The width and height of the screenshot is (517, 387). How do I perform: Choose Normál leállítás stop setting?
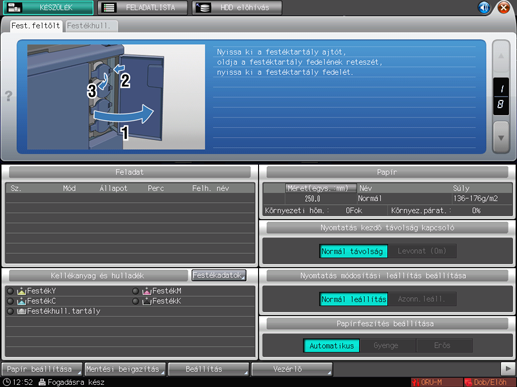point(353,299)
